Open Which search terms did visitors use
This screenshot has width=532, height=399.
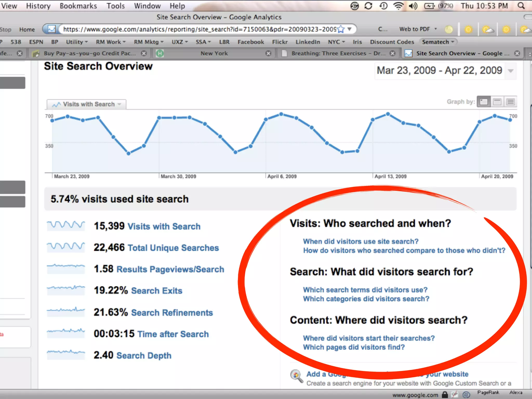(365, 290)
